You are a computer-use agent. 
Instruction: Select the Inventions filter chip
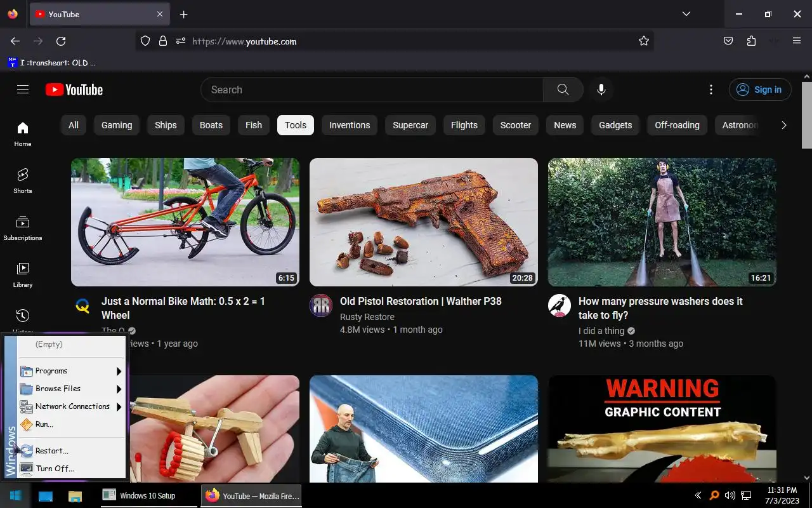coord(350,125)
